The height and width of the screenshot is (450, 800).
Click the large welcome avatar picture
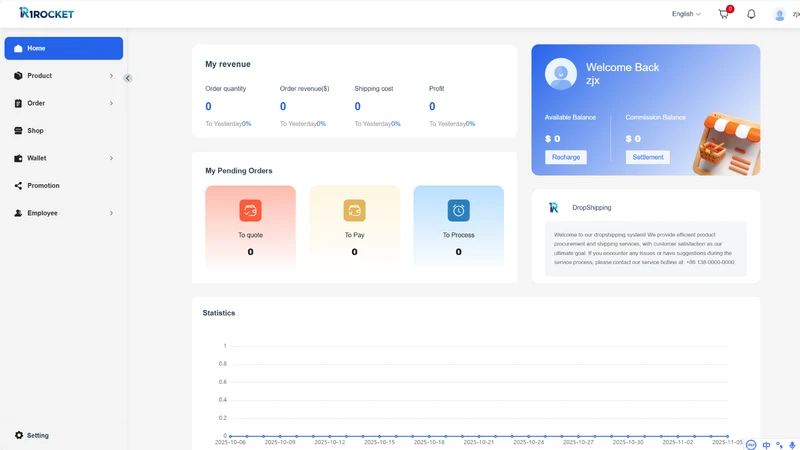[561, 74]
